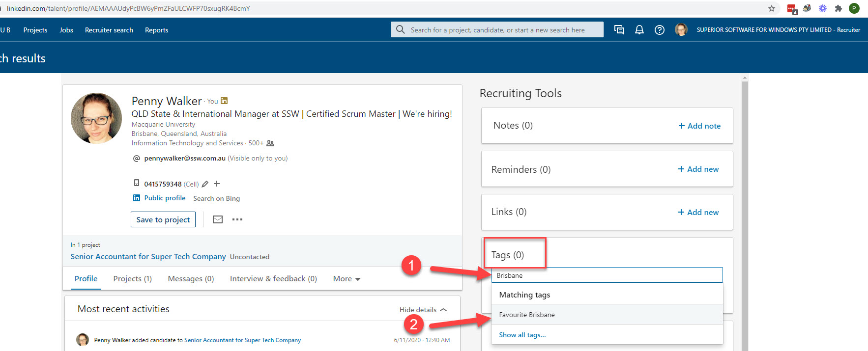Click the pencil icon to edit phone number

205,184
